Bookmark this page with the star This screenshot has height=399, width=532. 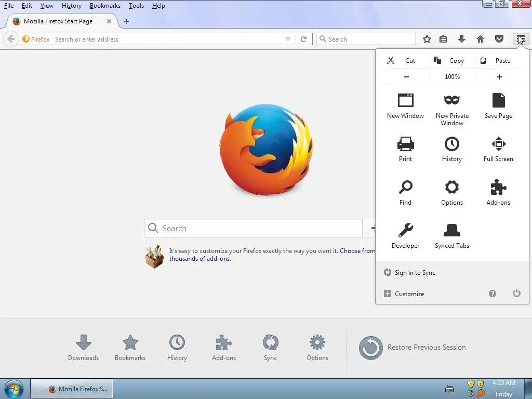click(427, 39)
